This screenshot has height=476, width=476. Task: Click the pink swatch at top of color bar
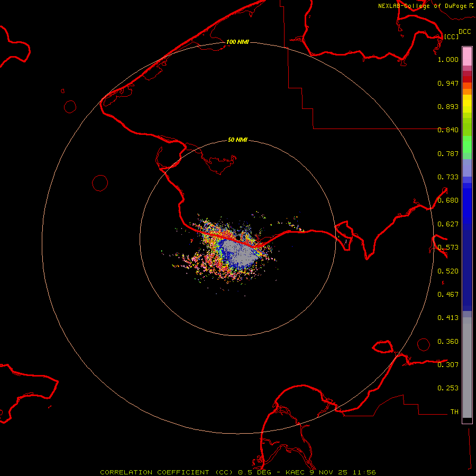click(467, 57)
